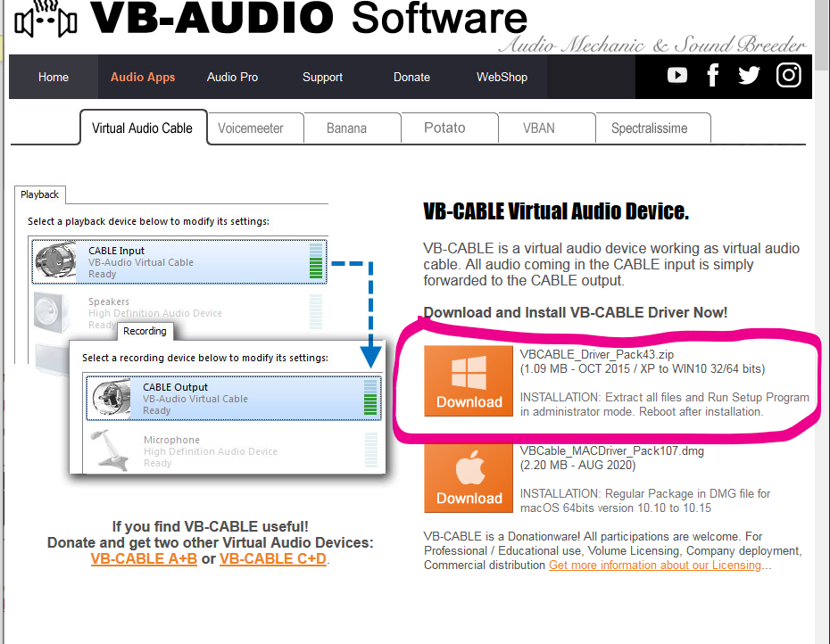Click the VB-CABLE Virtual Audio Device heading
The width and height of the screenshot is (830, 644).
[x=556, y=211]
